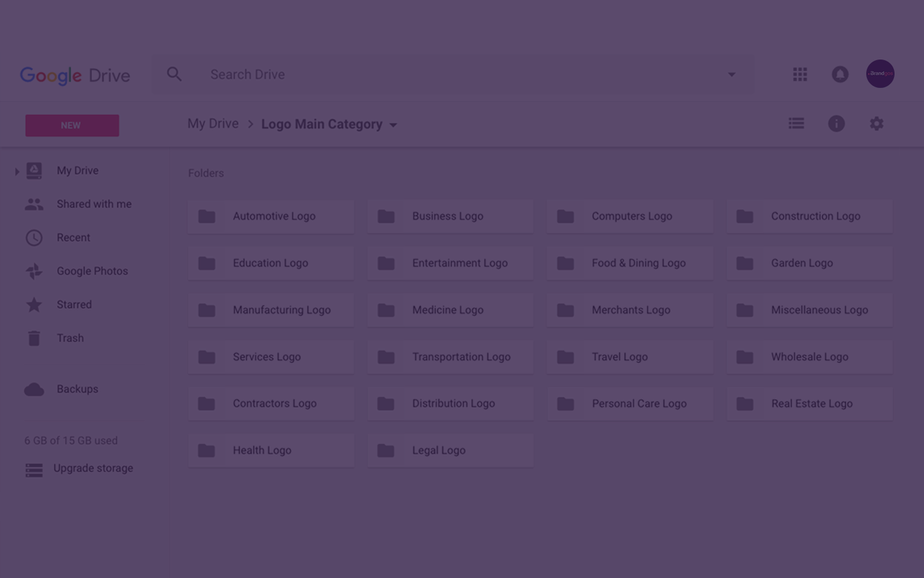Open the account avatar menu

tap(880, 74)
